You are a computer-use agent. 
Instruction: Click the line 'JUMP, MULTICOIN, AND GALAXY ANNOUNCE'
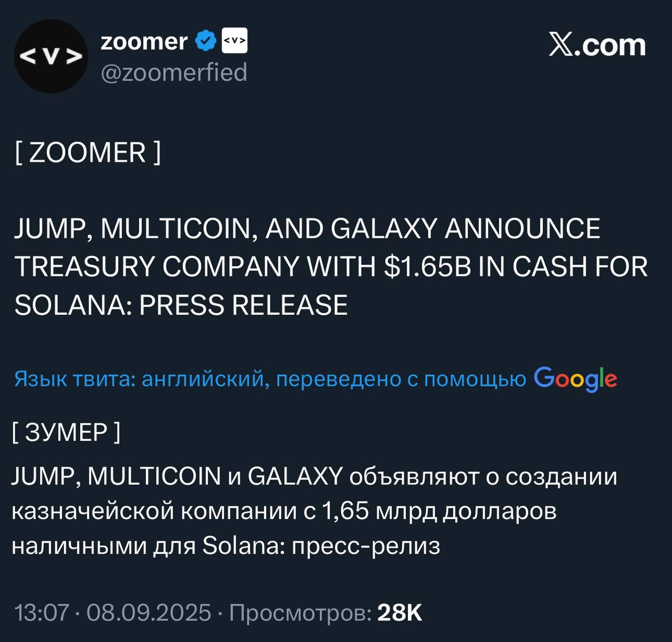[x=307, y=229]
